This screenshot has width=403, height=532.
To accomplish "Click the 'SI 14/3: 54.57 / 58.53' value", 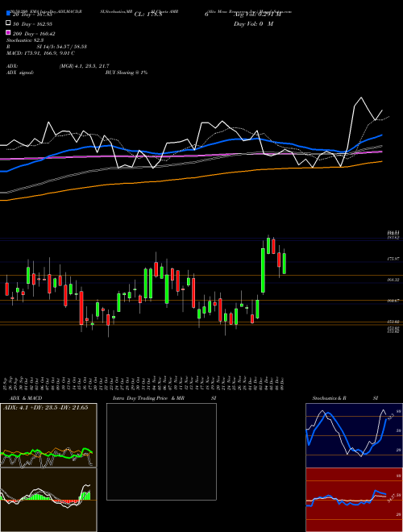I will coord(62,47).
